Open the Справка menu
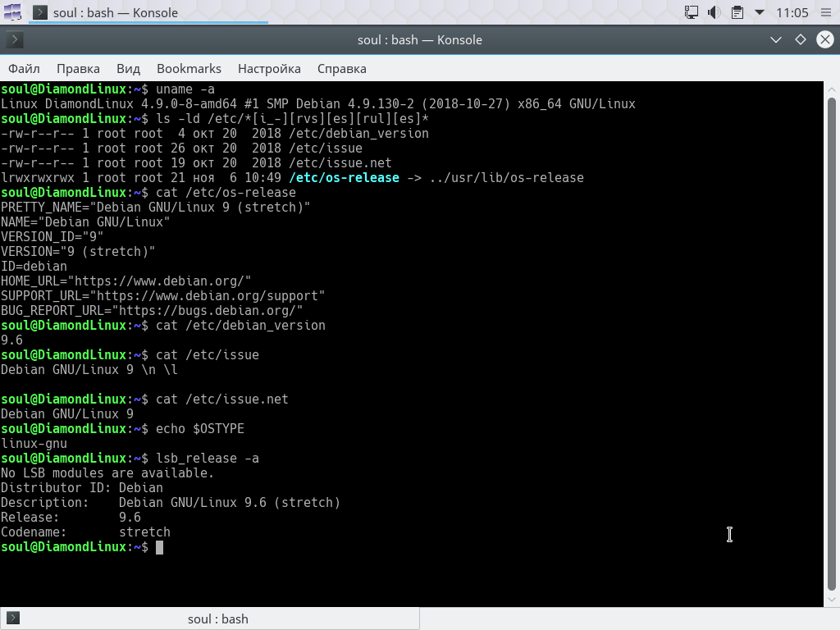This screenshot has height=630, width=840. click(342, 69)
